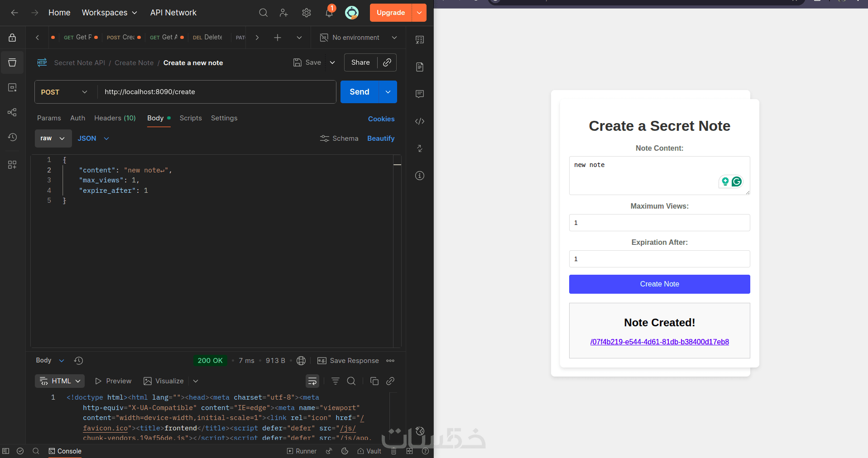The height and width of the screenshot is (458, 868).
Task: Open the HTTP method POST dropdown
Action: tap(64, 92)
